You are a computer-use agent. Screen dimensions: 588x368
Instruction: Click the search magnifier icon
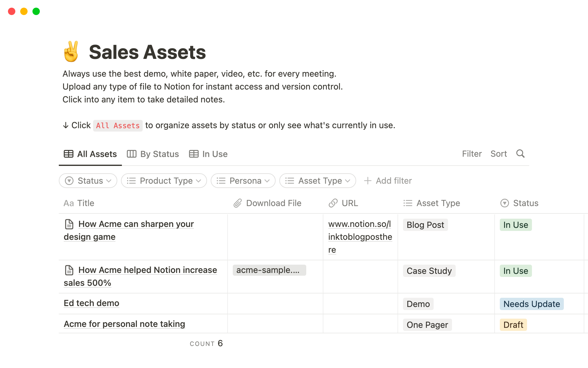[520, 154]
